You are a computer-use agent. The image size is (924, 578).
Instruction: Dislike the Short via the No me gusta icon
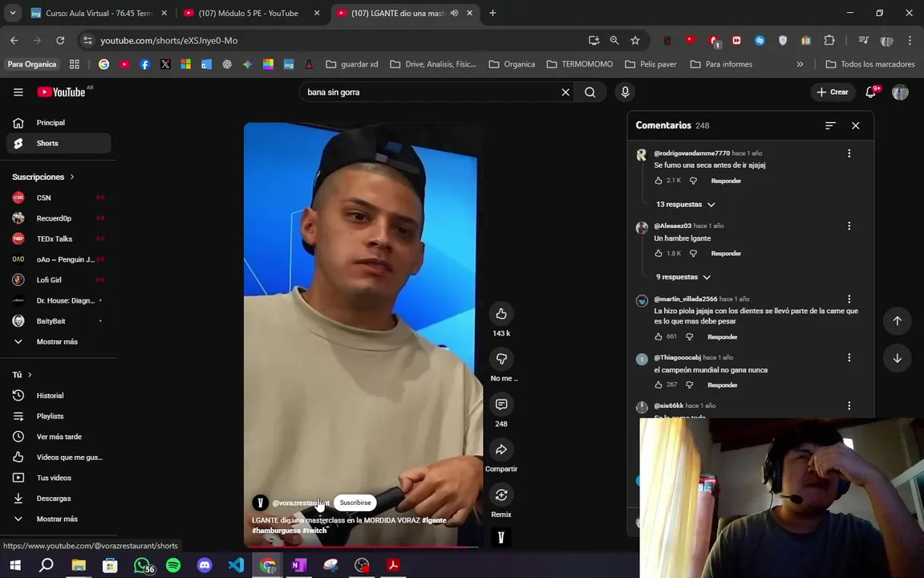click(x=500, y=359)
